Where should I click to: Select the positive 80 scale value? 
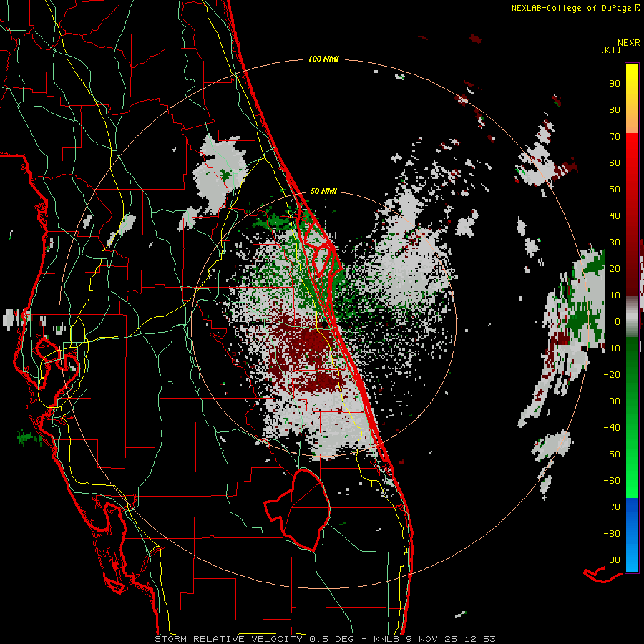coord(615,109)
